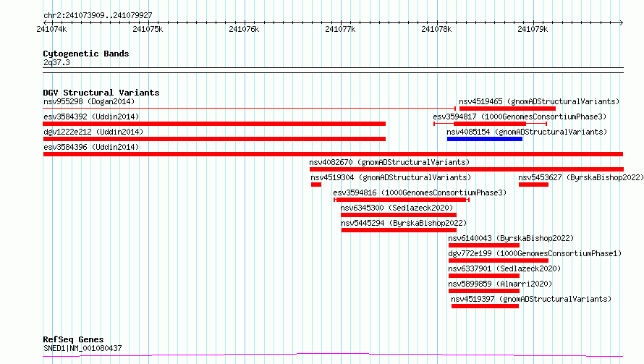Open nsv5445294 (ByrskaBishop2022) variant
Image resolution: width=644 pixels, height=364 pixels.
pyautogui.click(x=404, y=223)
